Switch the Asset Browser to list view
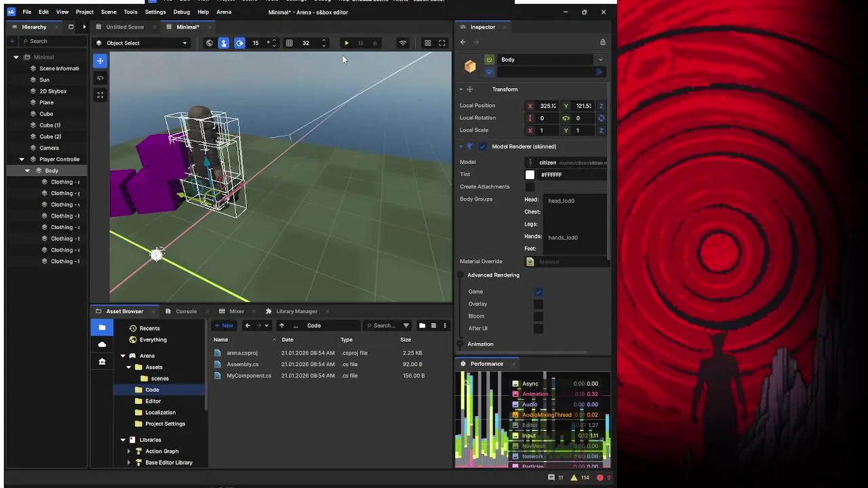Image resolution: width=868 pixels, height=488 pixels. (433, 326)
